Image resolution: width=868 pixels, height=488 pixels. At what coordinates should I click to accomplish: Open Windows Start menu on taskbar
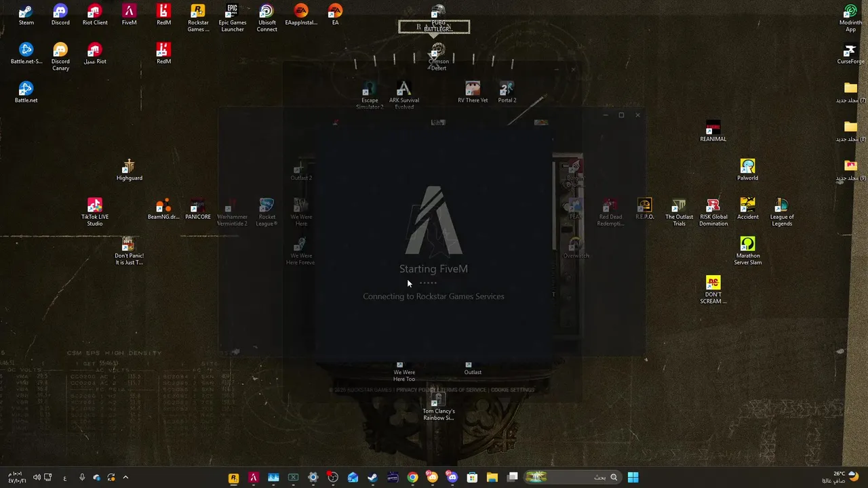(x=633, y=477)
